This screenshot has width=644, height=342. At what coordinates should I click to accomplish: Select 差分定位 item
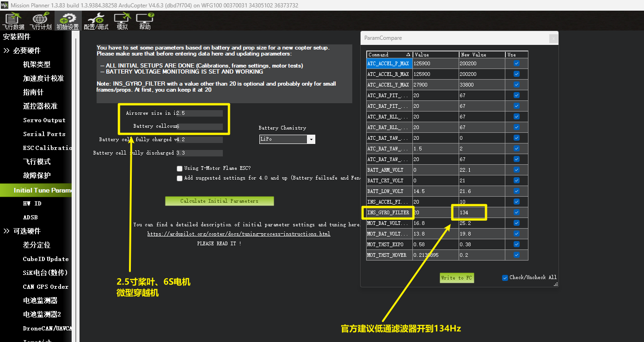[x=37, y=245]
